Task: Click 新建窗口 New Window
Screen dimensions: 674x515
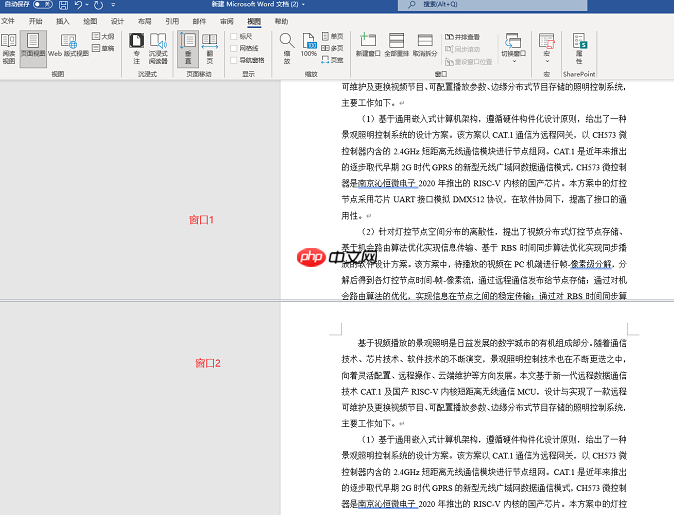Action: 368,45
